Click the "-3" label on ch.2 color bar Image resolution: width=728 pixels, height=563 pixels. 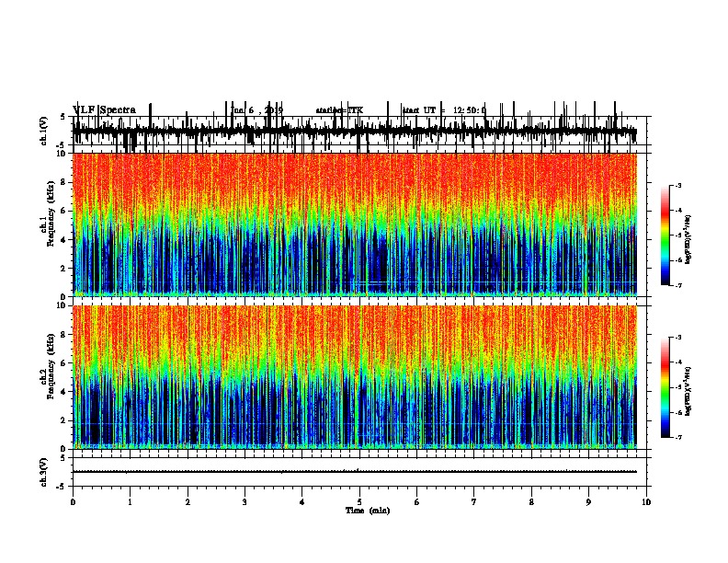678,338
